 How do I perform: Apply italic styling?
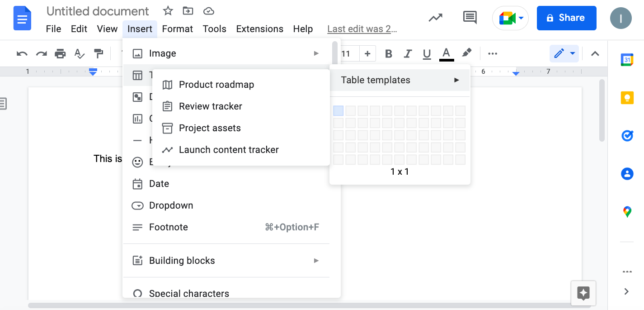tap(408, 53)
